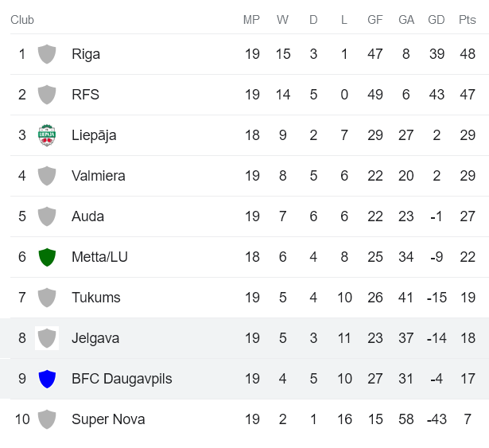Screen dimensions: 489x448
Task: Click the Jelgava shield icon
Action: 47,338
